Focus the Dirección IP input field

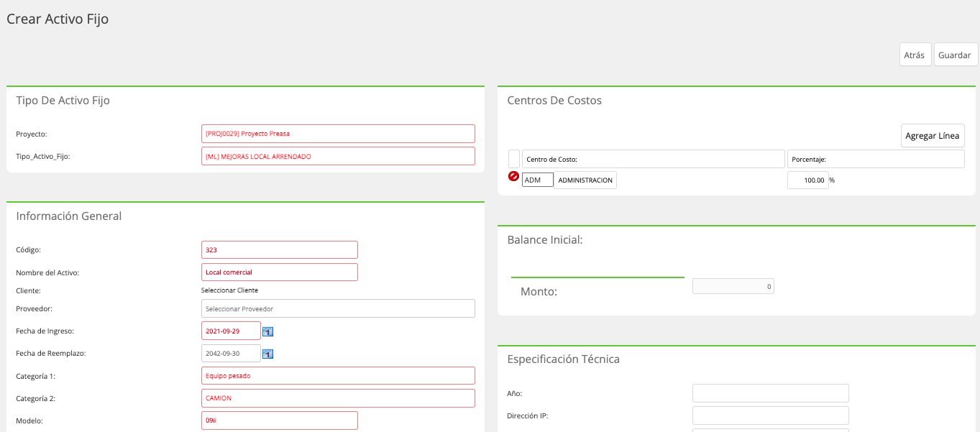click(771, 415)
